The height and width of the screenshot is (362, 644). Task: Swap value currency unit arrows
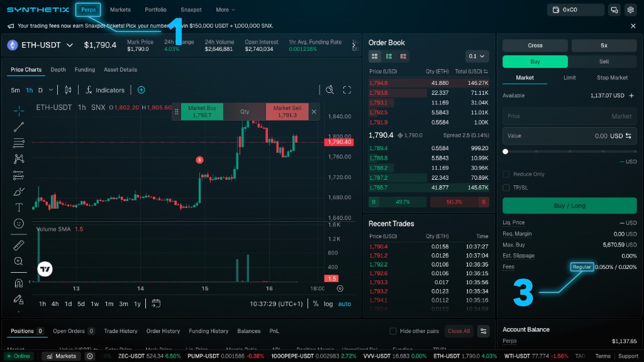[628, 136]
